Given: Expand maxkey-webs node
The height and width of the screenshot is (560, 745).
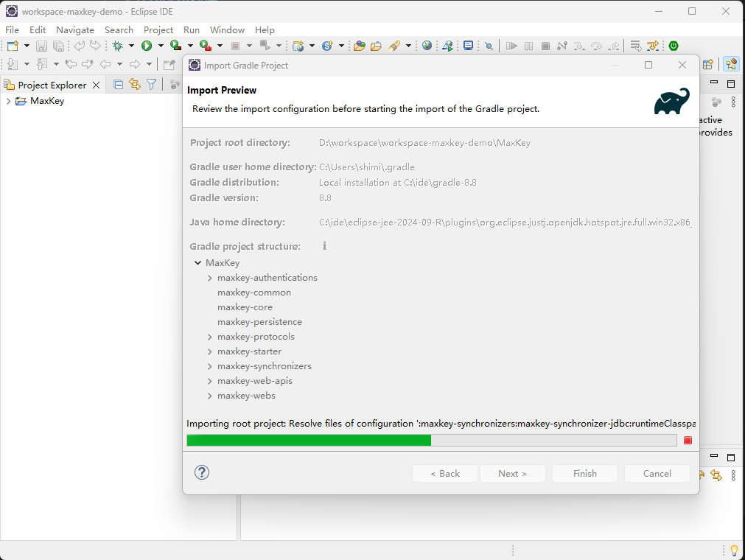Looking at the screenshot, I should pos(209,396).
